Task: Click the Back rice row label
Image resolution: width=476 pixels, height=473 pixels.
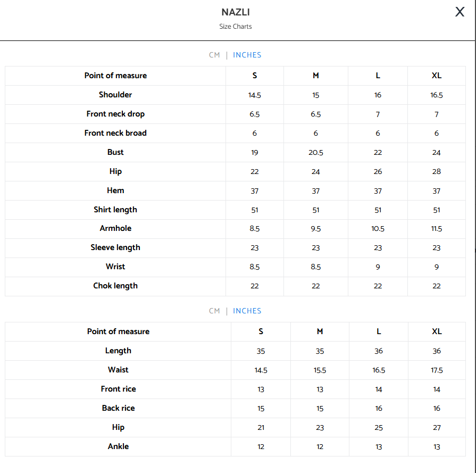Action: click(118, 408)
